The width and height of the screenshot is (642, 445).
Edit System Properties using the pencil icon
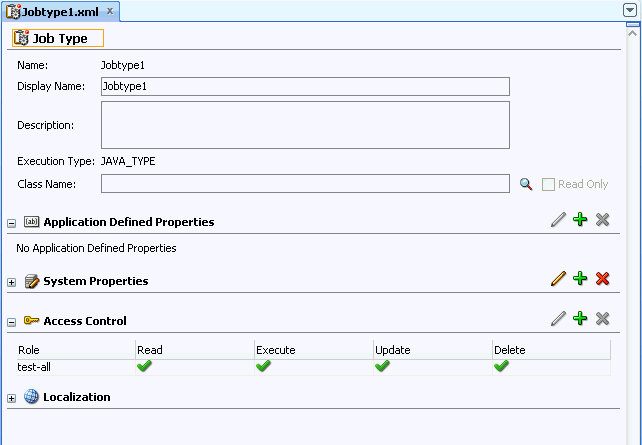pyautogui.click(x=558, y=279)
